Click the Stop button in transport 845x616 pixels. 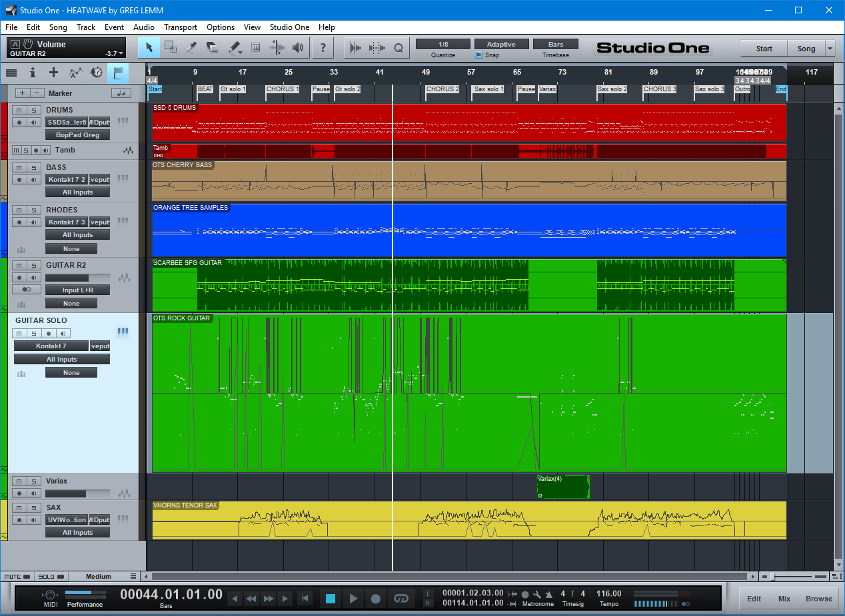click(331, 599)
